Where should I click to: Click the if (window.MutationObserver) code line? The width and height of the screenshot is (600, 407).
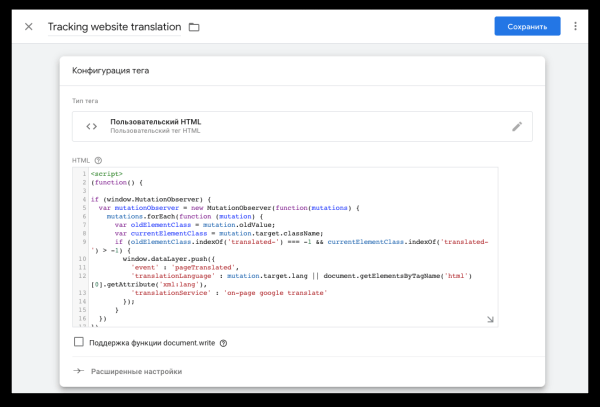(150, 199)
